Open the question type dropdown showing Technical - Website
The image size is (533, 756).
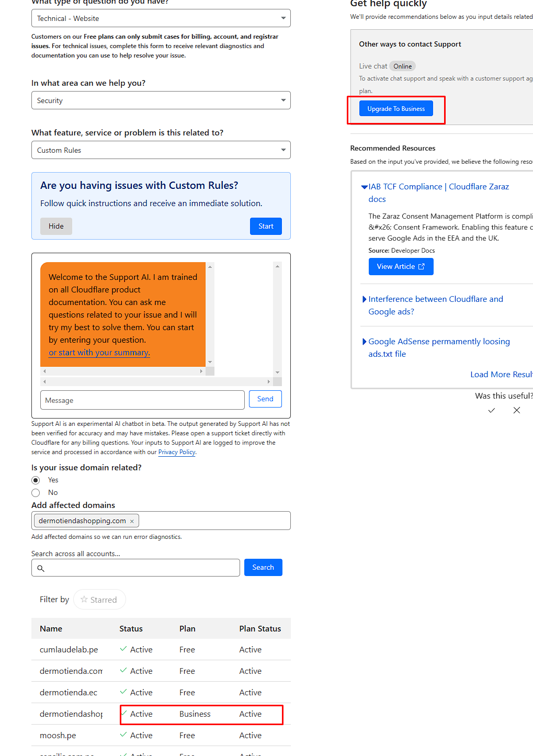(161, 18)
